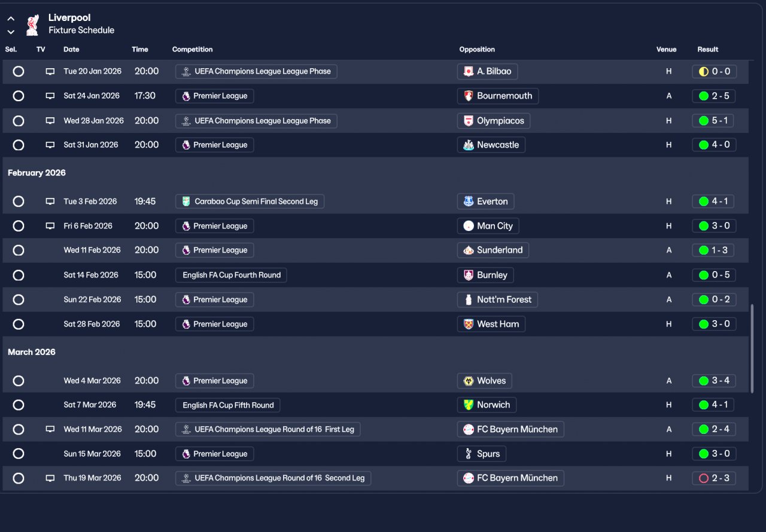The height and width of the screenshot is (532, 766).
Task: Click the February 2026 month header
Action: pyautogui.click(x=37, y=173)
